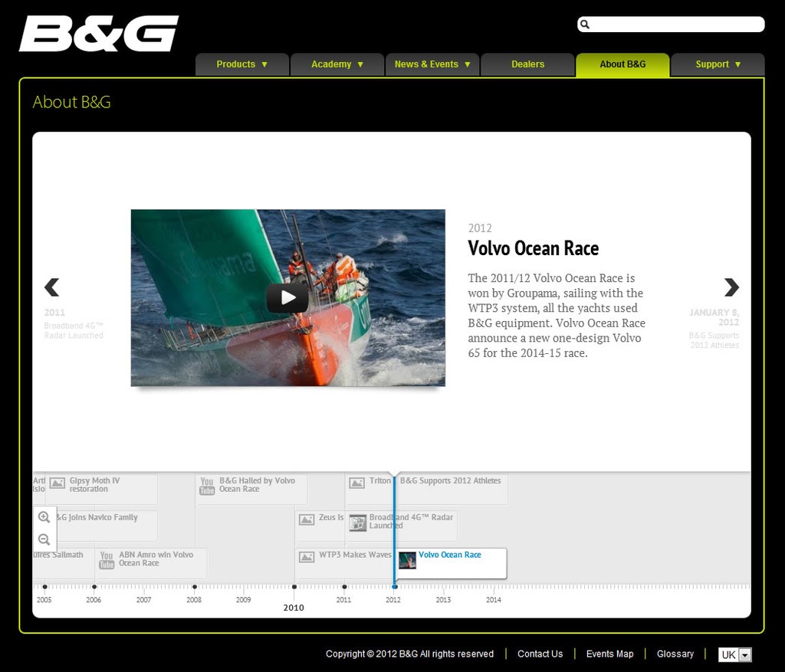Open the Products dropdown menu
This screenshot has height=672, width=785.
click(242, 64)
